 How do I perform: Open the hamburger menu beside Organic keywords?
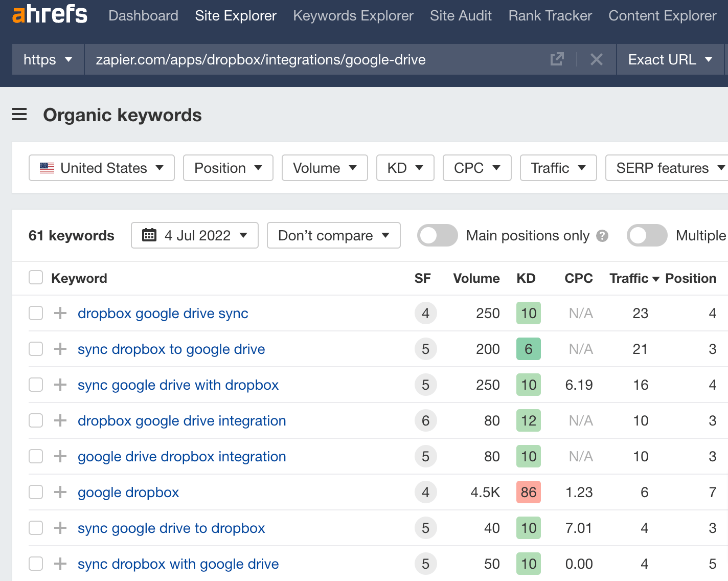(x=19, y=115)
